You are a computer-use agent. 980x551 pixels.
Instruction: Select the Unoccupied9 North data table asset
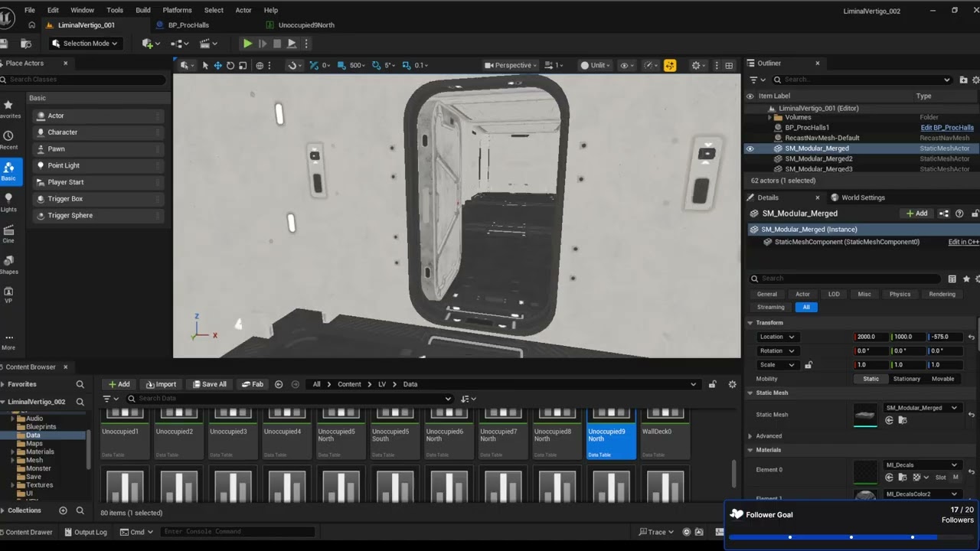pos(611,433)
